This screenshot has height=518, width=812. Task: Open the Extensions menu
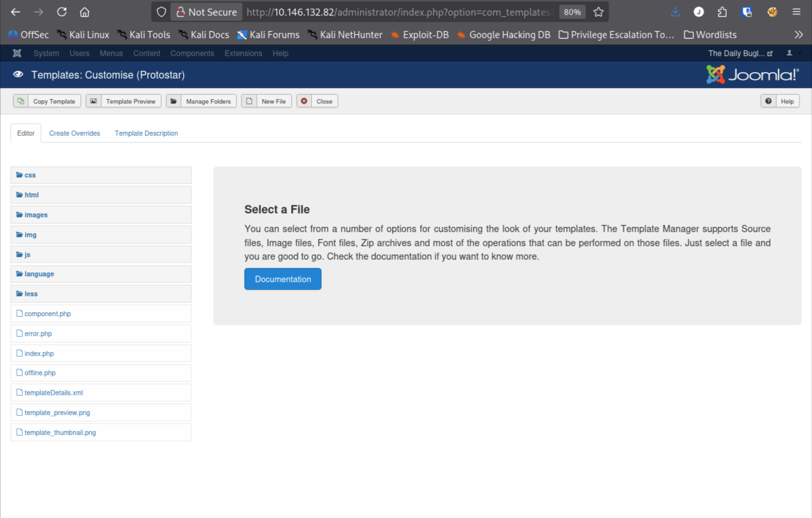coord(243,53)
